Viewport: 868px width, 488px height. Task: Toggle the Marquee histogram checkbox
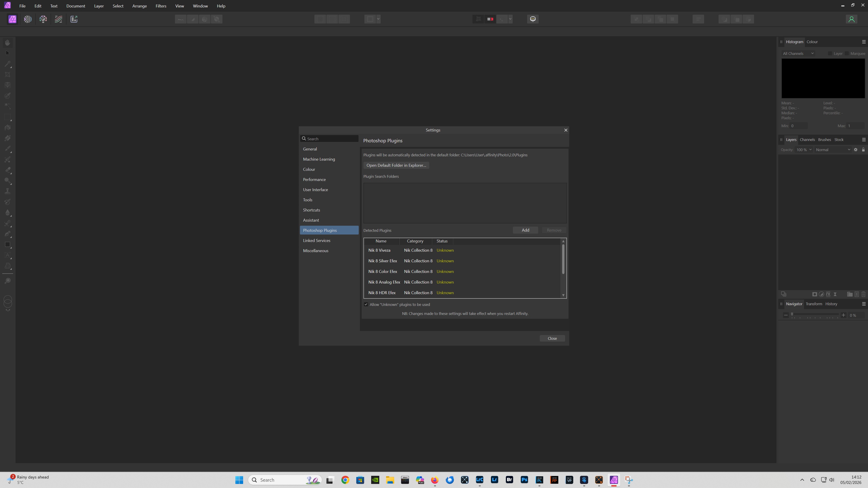point(847,54)
